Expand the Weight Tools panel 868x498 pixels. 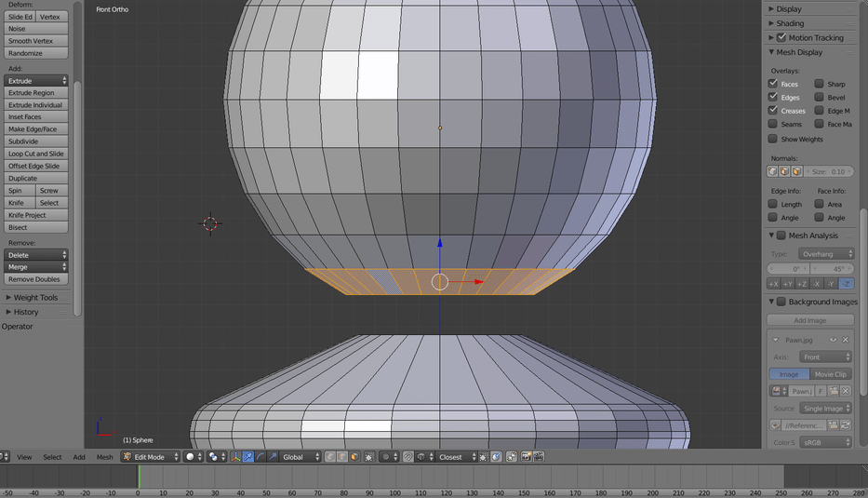click(x=35, y=298)
